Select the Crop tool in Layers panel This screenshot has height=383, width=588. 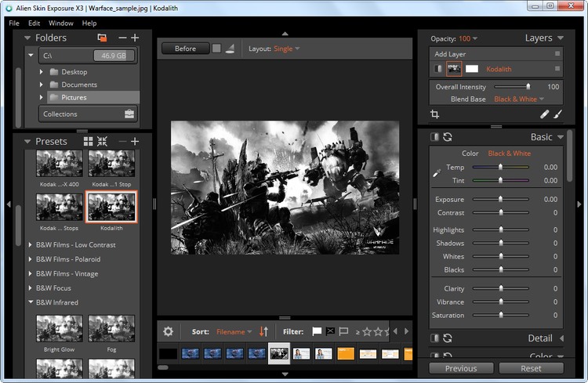pyautogui.click(x=434, y=114)
